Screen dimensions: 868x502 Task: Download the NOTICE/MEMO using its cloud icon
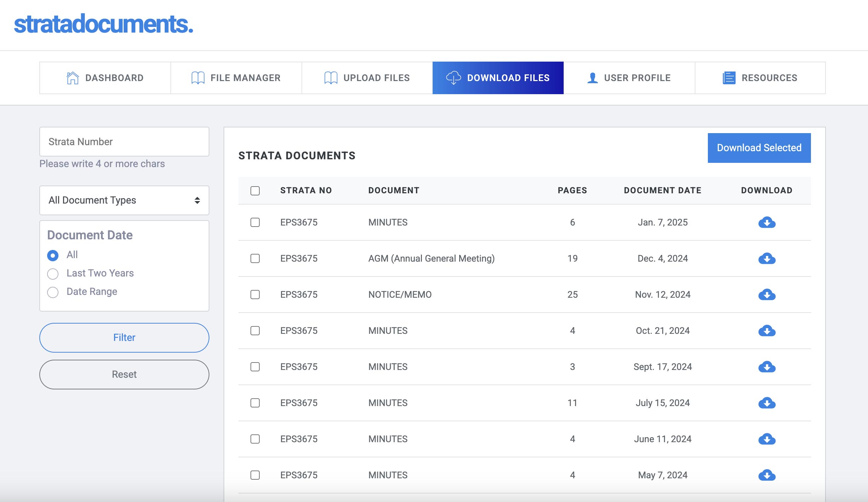click(767, 295)
